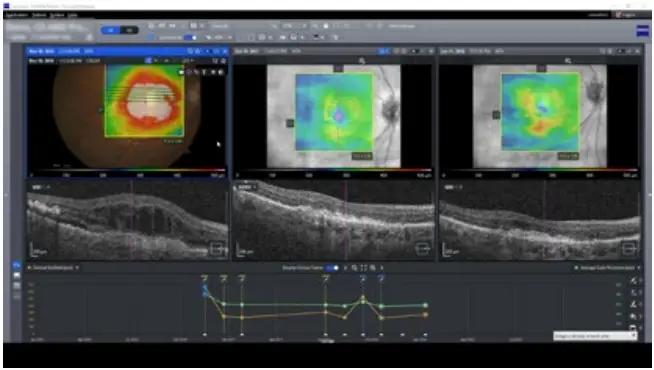Close the third scan panel
654x370 pixels.
click(637, 51)
